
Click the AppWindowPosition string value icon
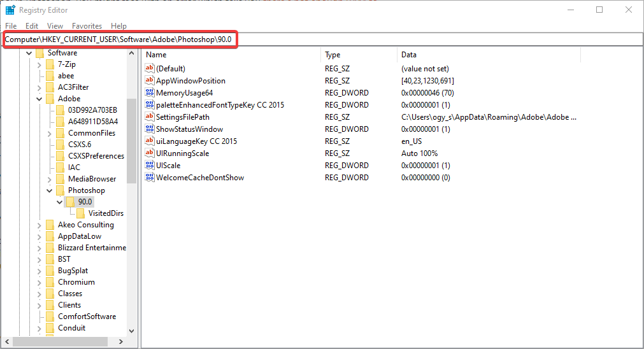pos(150,80)
